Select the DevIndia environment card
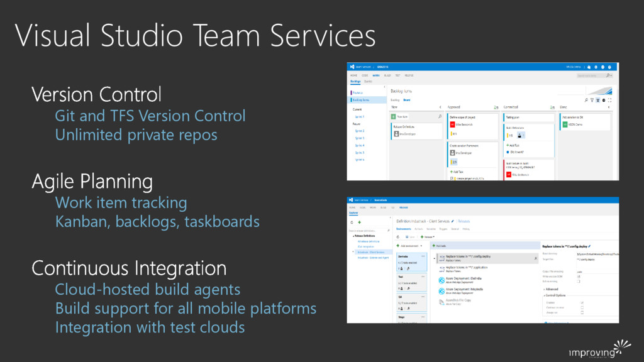The width and height of the screenshot is (644, 362). click(x=411, y=262)
